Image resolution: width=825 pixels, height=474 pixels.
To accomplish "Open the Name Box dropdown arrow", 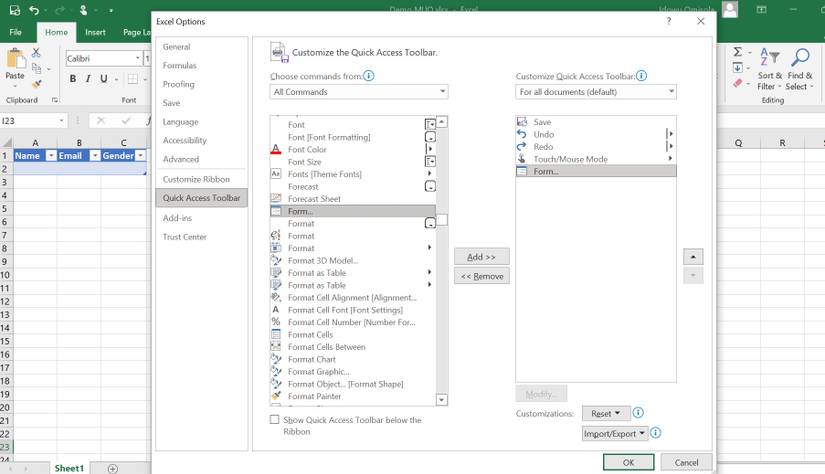I will point(62,120).
